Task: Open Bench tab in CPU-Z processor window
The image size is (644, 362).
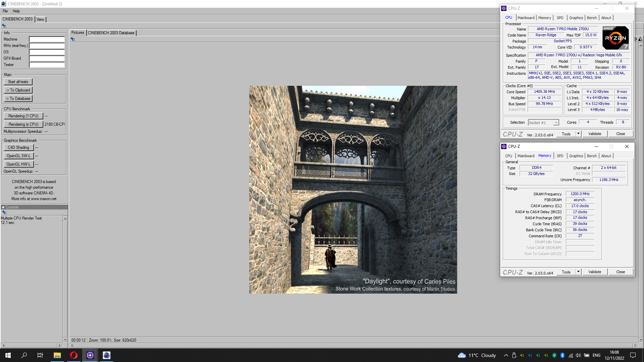Action: [x=592, y=18]
